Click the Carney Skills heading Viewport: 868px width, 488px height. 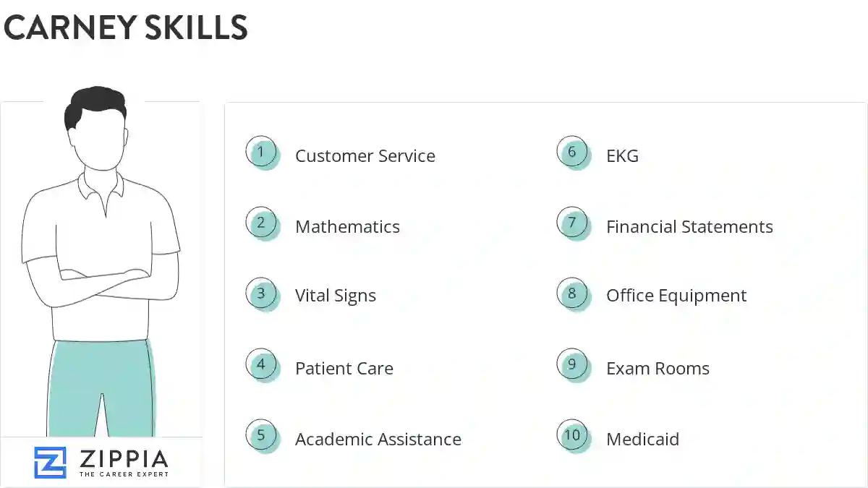[x=126, y=27]
